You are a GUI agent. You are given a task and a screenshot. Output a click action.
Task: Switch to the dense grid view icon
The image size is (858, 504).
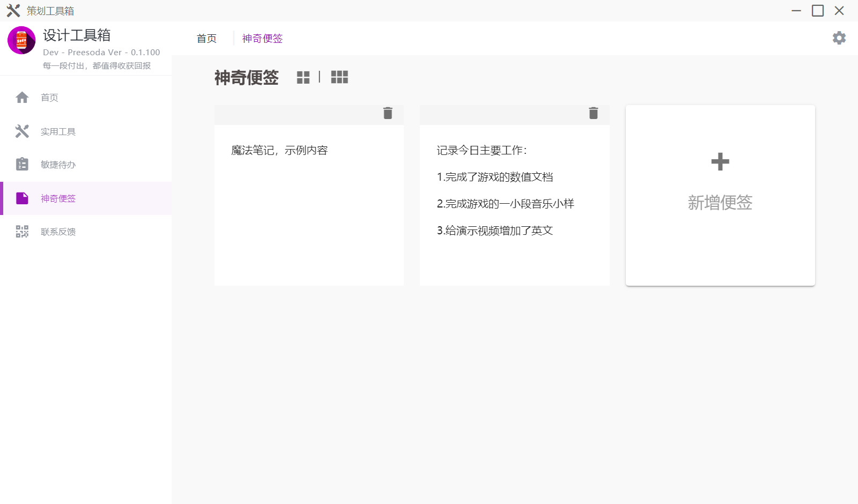coord(339,77)
